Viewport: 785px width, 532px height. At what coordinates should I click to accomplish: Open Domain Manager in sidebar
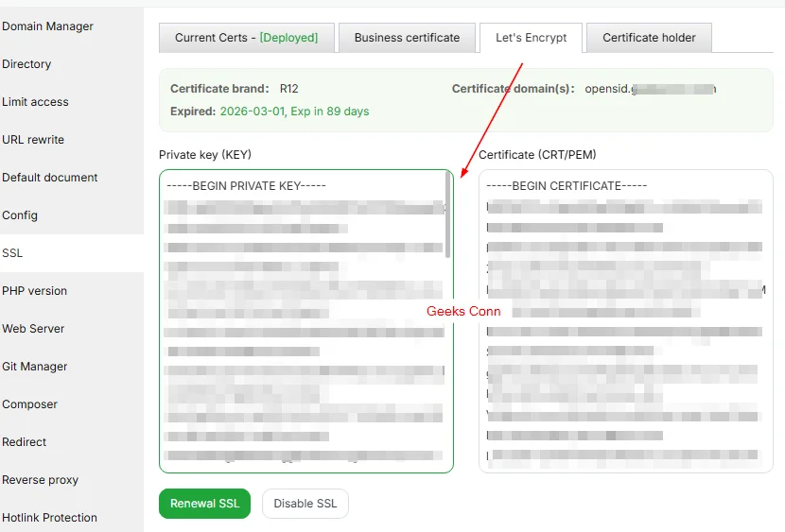point(47,26)
